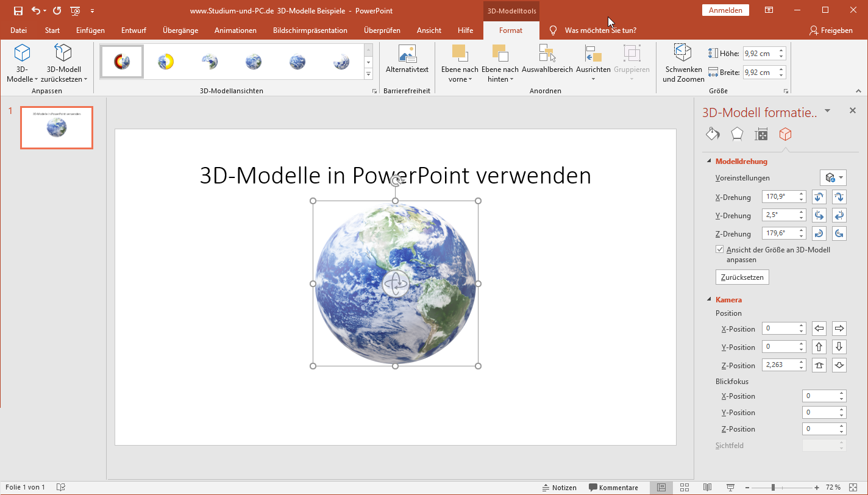868x495 pixels.
Task: Toggle the Notizen pane in the status bar
Action: coord(560,488)
